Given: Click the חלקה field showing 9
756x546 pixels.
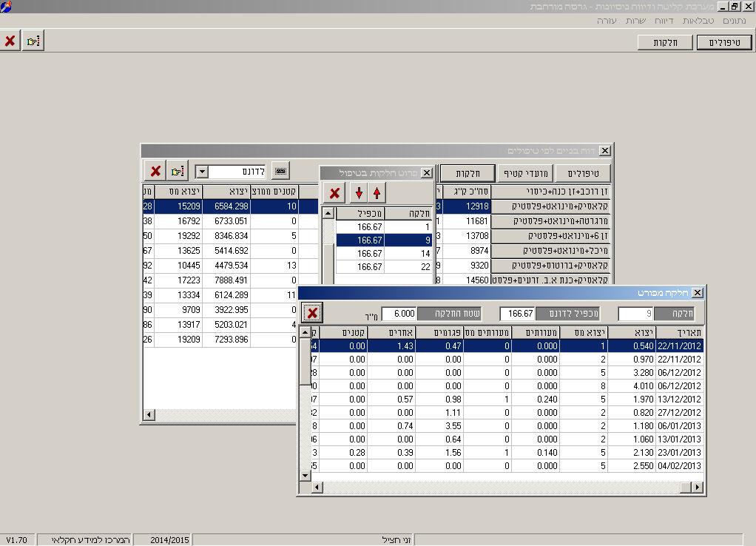Looking at the screenshot, I should 635,314.
